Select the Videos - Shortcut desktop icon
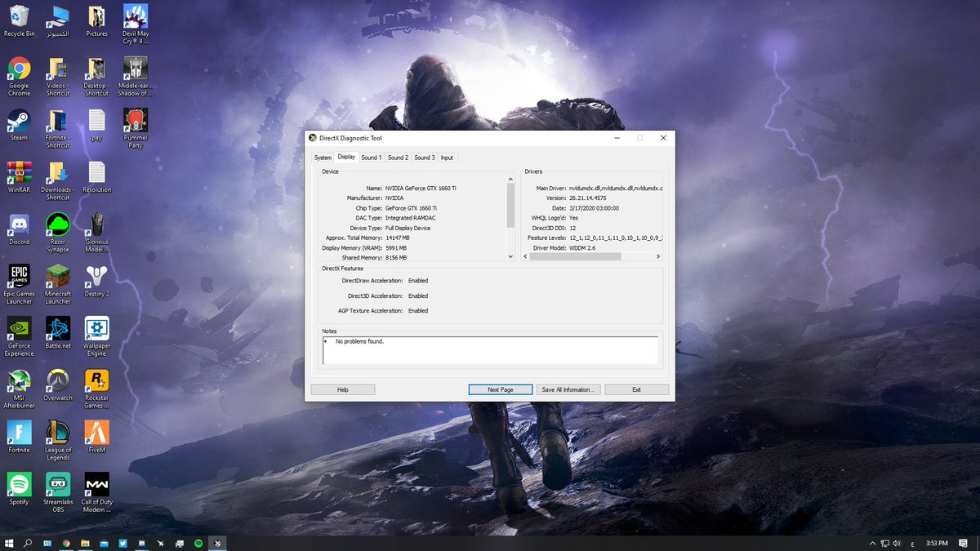Screen dimensions: 980x551 coord(58,77)
